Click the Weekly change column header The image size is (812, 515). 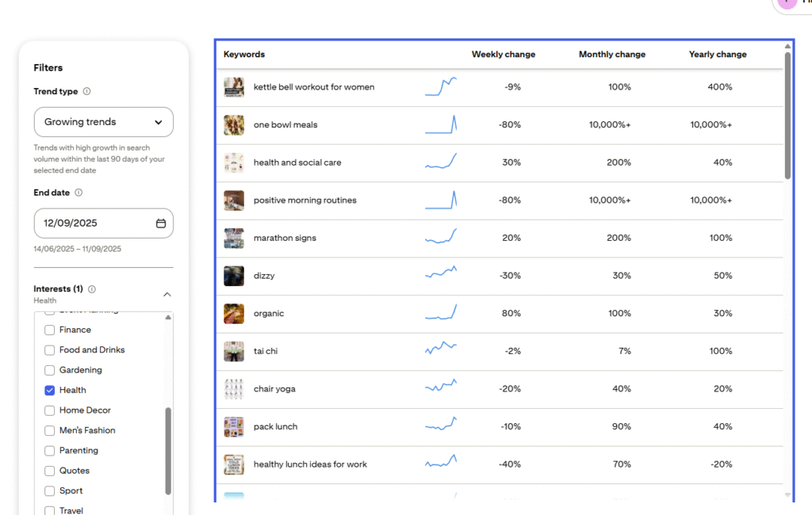coord(503,55)
